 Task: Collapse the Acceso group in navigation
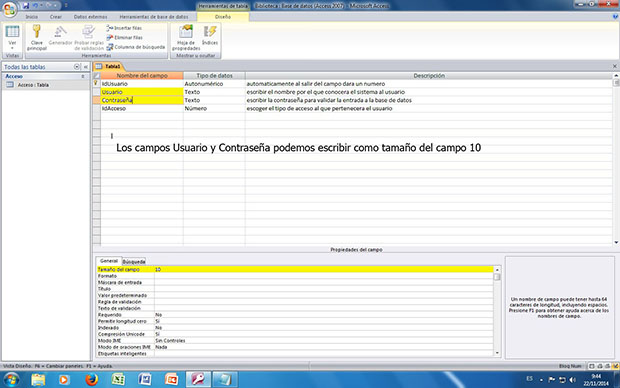(83, 76)
